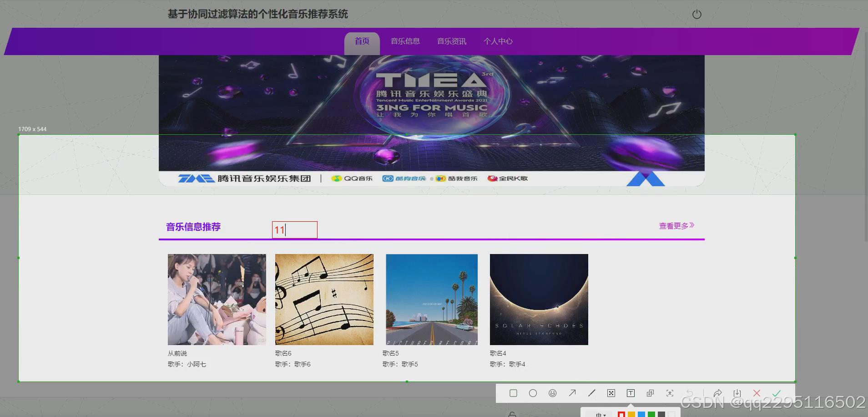Choose the yellow color swatch

[631, 414]
